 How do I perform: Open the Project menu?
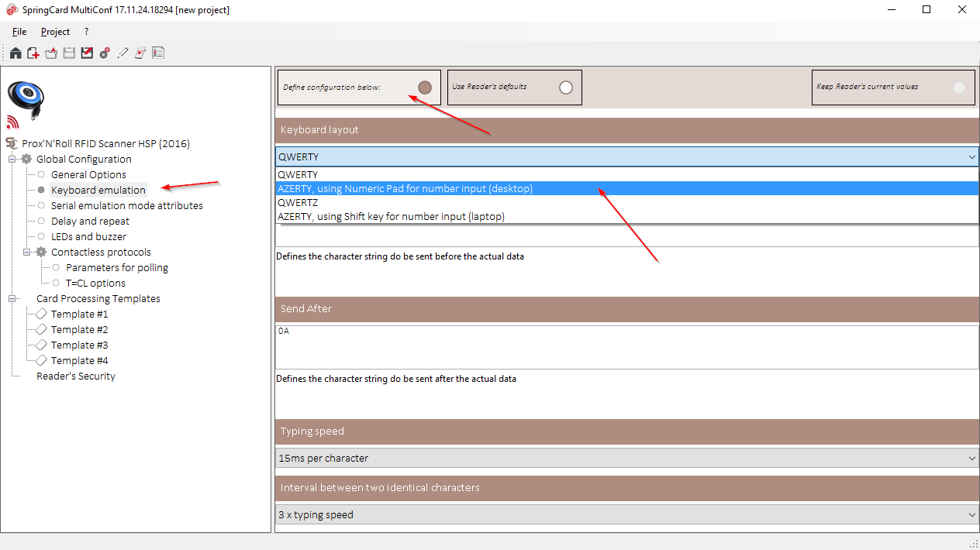coord(55,32)
